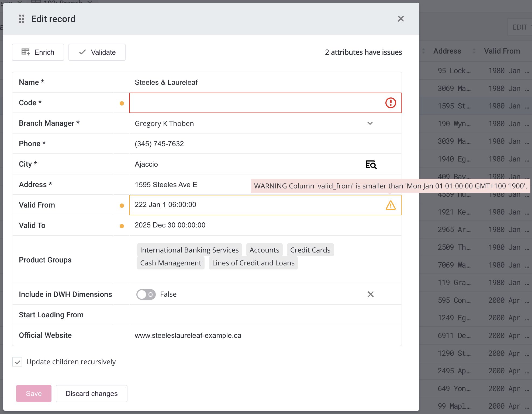This screenshot has height=414, width=532.
Task: Click the red error icon in Code field
Action: coord(391,103)
